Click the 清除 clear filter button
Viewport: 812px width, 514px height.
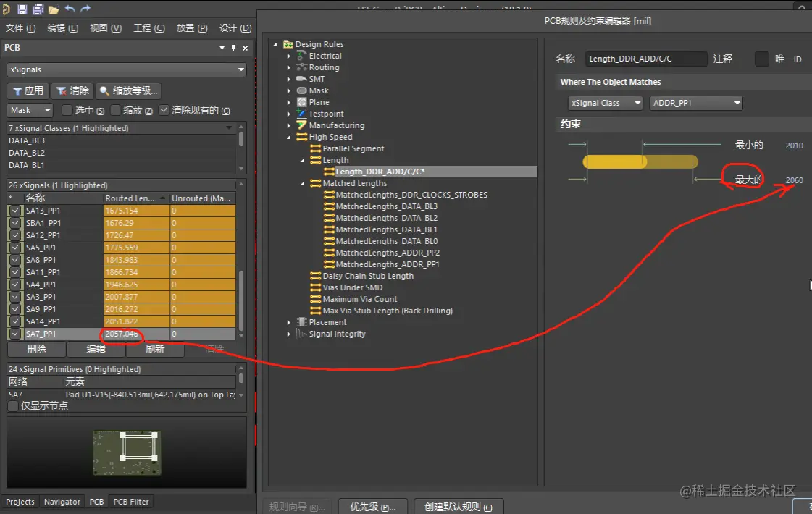tap(72, 90)
